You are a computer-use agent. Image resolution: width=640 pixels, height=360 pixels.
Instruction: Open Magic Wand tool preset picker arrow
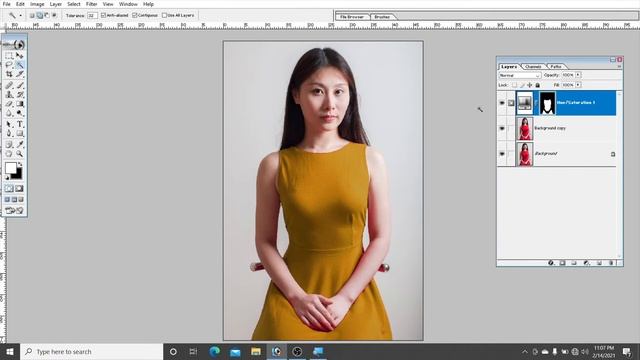coord(20,16)
